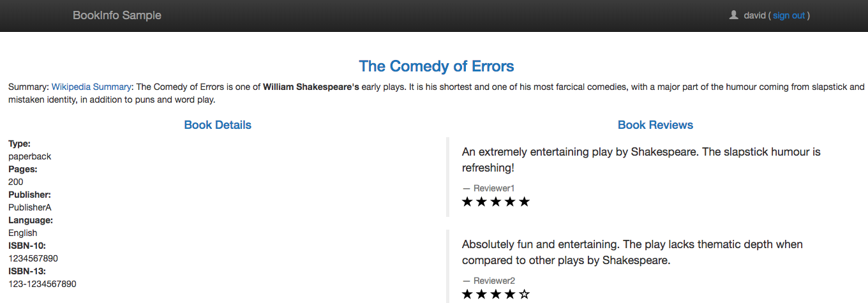Click the first star of Reviewer2's rating

pyautogui.click(x=468, y=295)
